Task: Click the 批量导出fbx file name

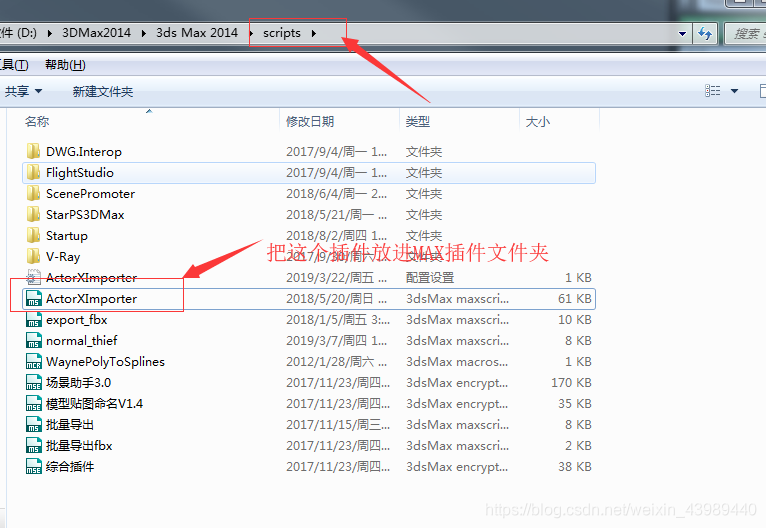Action: click(79, 445)
